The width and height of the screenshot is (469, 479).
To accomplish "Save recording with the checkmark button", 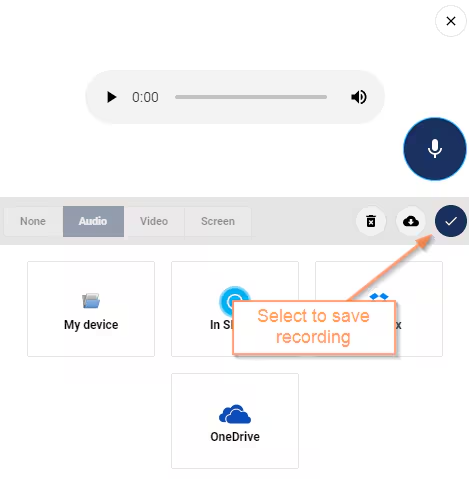I will (451, 221).
